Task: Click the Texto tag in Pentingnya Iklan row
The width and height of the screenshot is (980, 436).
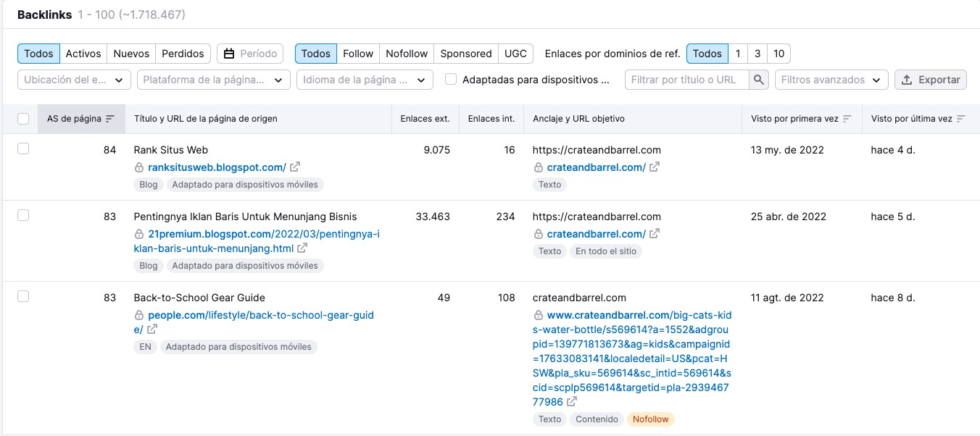Action: [549, 251]
